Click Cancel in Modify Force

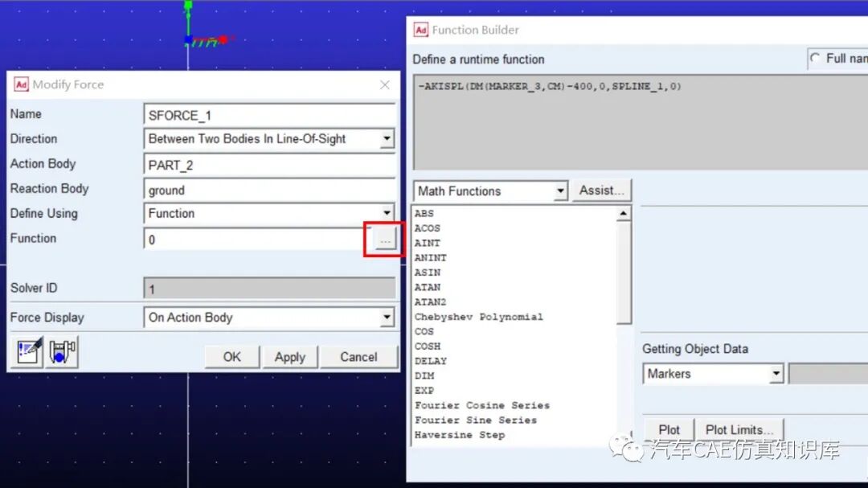tap(358, 357)
